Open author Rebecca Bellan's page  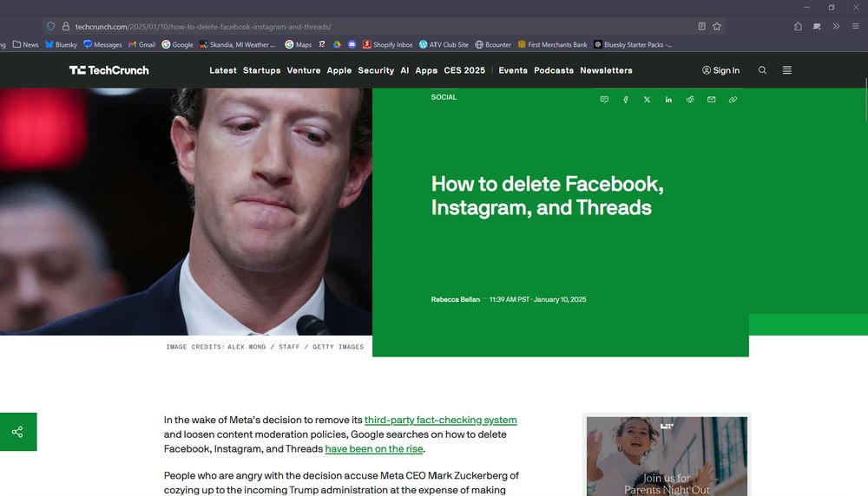click(x=455, y=299)
